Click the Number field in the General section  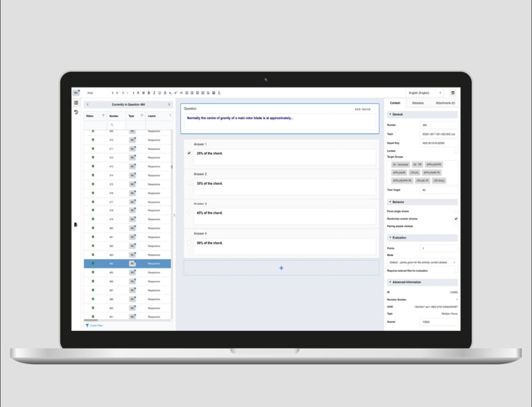tap(438, 125)
